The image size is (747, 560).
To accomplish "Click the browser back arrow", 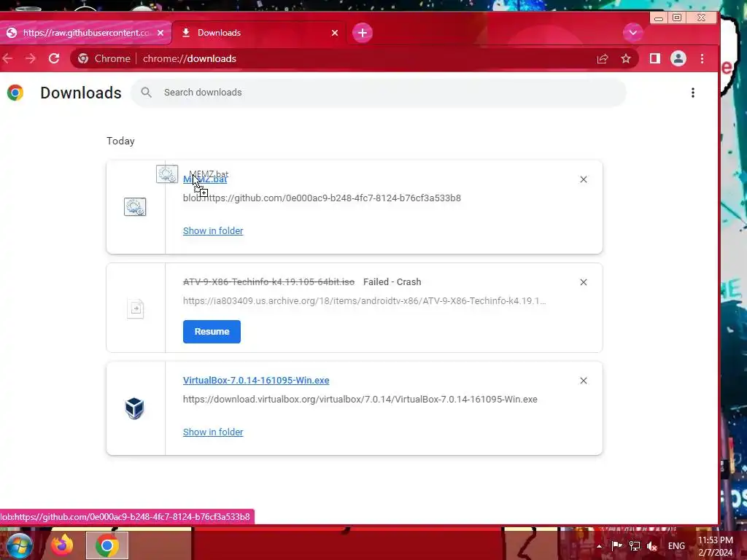I will pyautogui.click(x=7, y=58).
